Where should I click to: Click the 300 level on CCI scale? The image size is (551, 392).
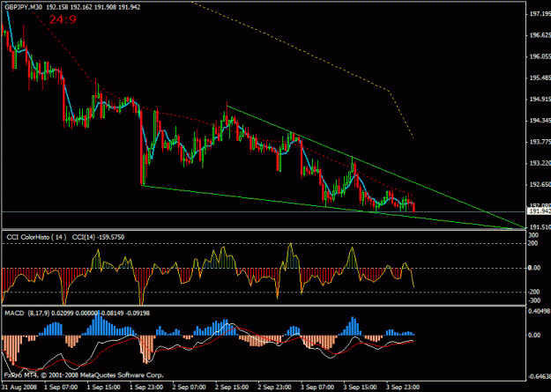coord(533,235)
